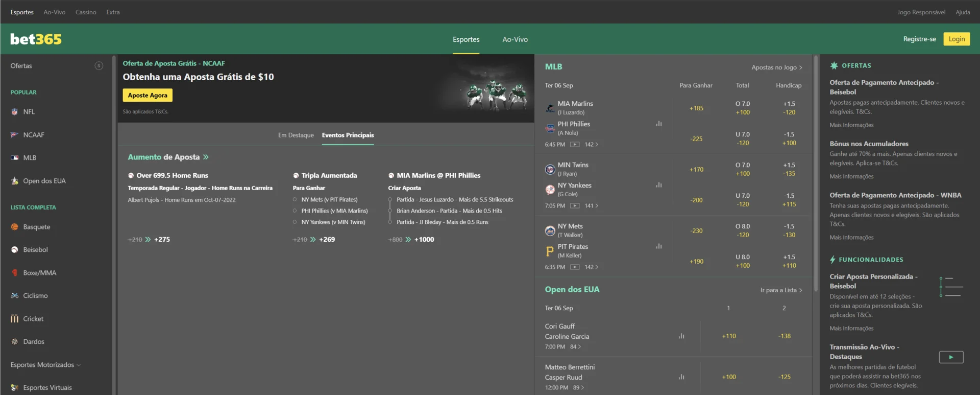
Task: Click the bet365 logo
Action: (x=36, y=39)
